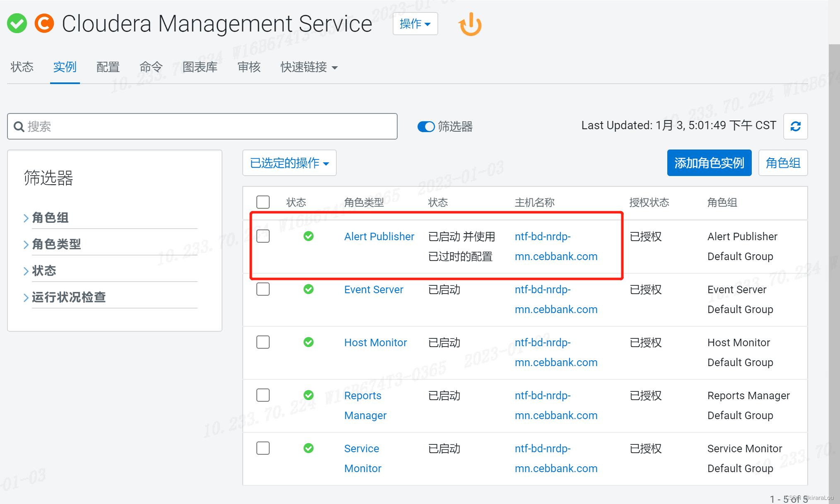This screenshot has height=504, width=840.
Task: Open the Host Monitor role link
Action: tap(375, 342)
